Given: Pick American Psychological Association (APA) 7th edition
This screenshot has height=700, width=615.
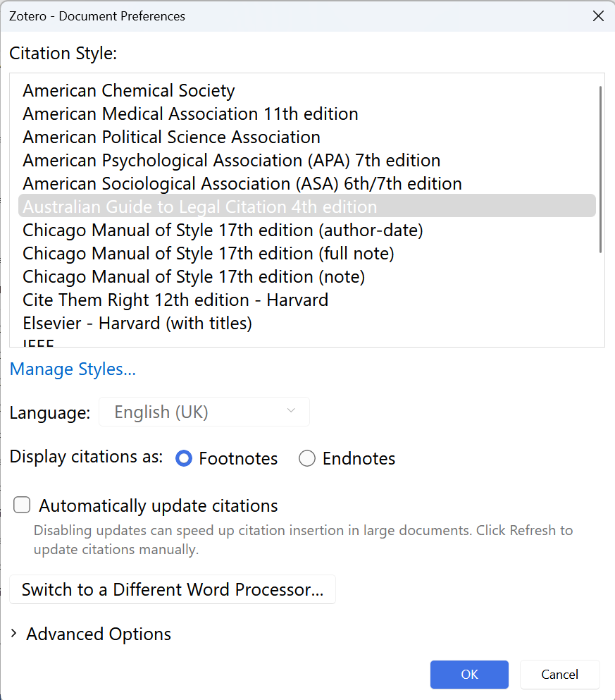Looking at the screenshot, I should [x=307, y=160].
